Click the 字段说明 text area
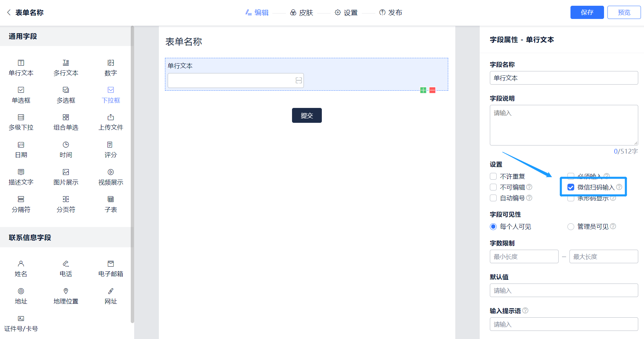The image size is (644, 339). click(x=563, y=125)
